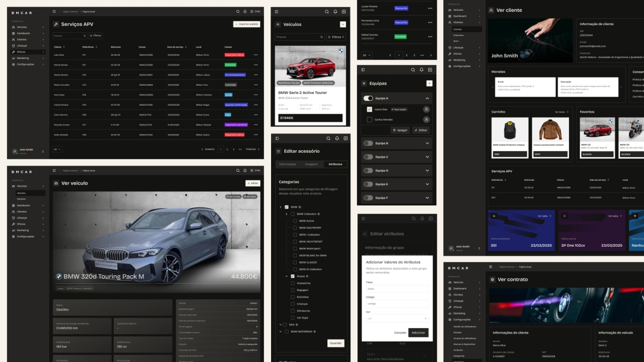The width and height of the screenshot is (644, 362).
Task: Click the sidebar toggle icon in Serviços APV
Action: coord(54,11)
